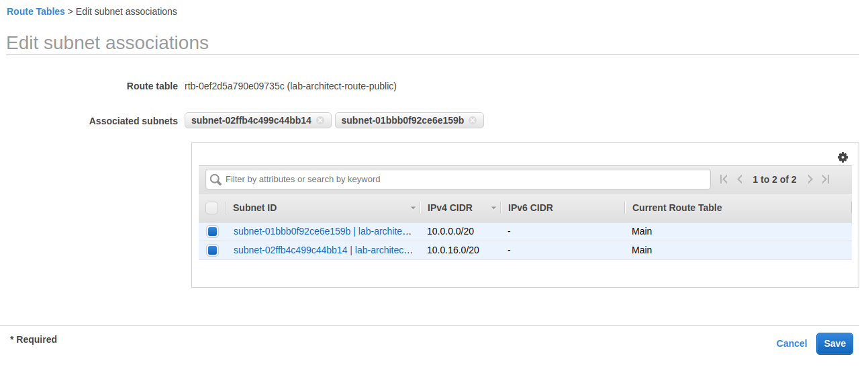Cancel editing subnet associations

[x=791, y=343]
